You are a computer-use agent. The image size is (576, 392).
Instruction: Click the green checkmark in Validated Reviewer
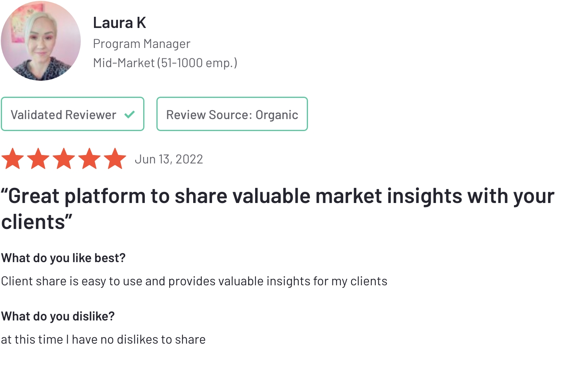click(129, 115)
